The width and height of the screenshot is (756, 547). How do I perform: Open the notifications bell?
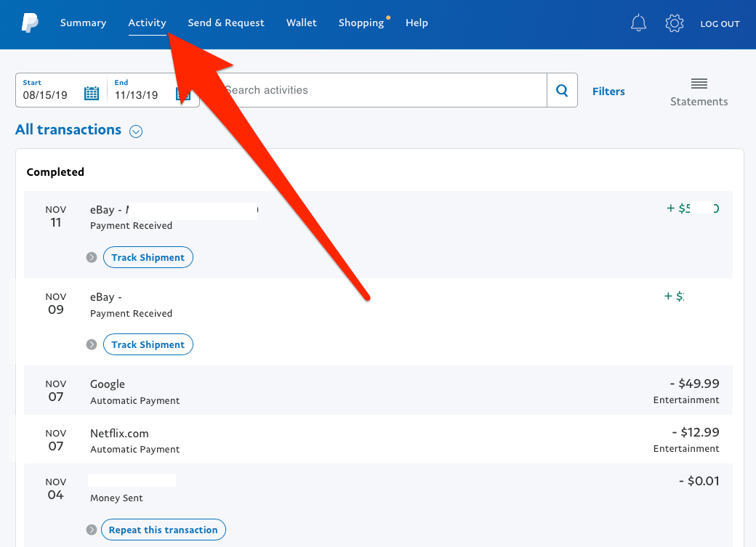click(638, 23)
